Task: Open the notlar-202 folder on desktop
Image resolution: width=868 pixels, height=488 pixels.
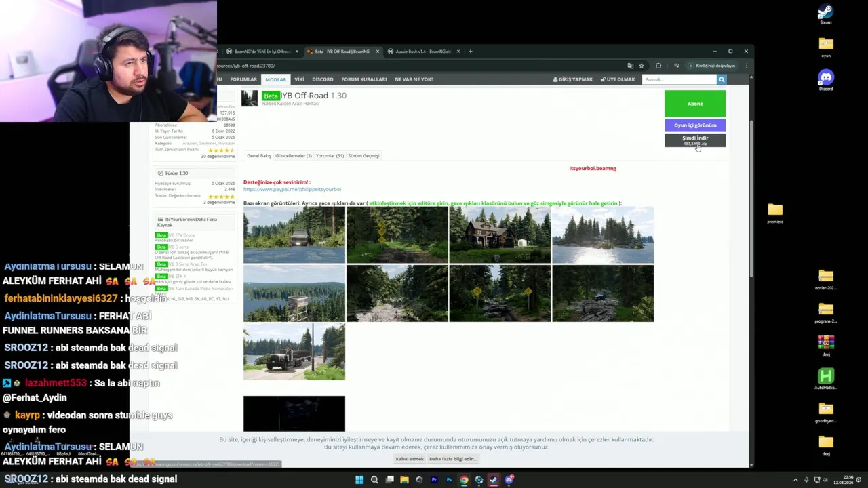Action: 825,279
